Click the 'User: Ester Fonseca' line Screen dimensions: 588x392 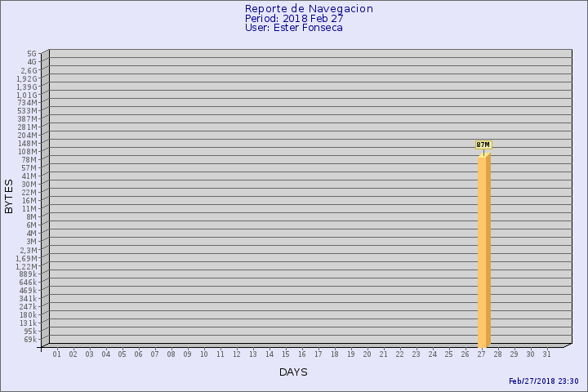tap(293, 28)
